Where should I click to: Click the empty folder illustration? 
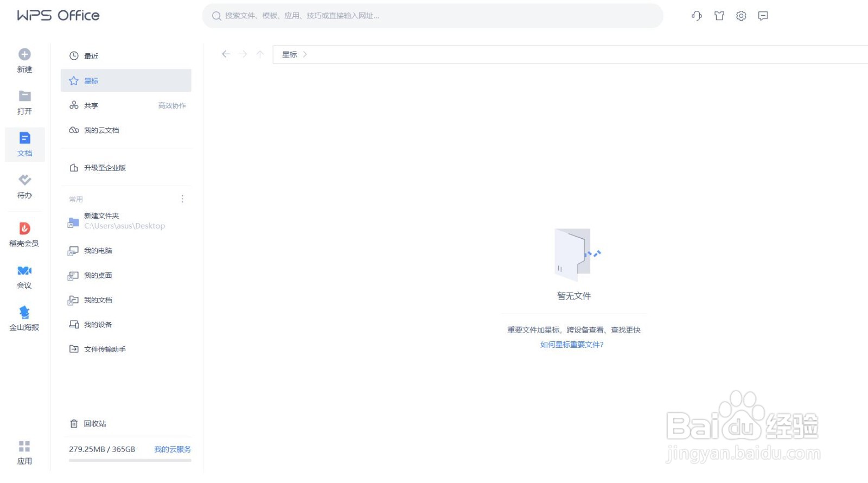577,255
